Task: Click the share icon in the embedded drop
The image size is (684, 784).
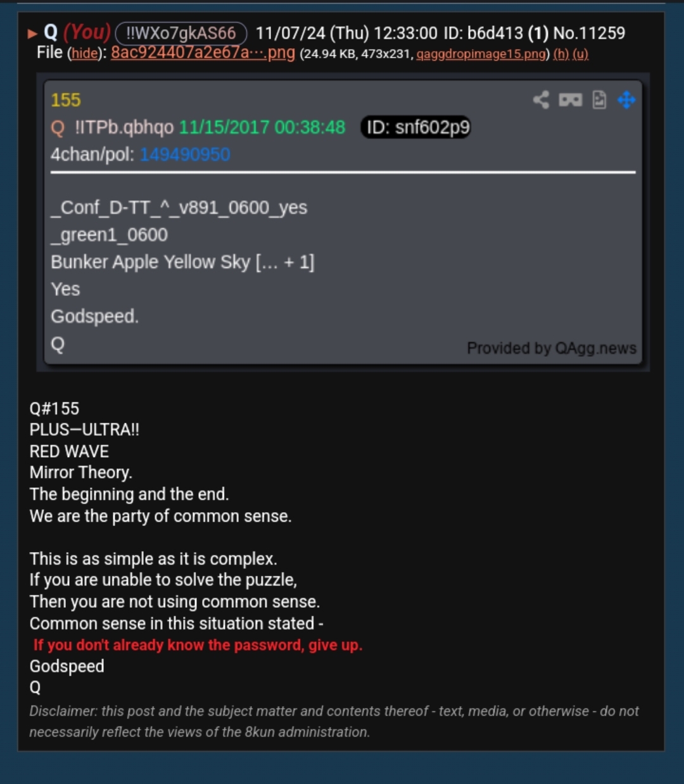Action: pyautogui.click(x=541, y=100)
